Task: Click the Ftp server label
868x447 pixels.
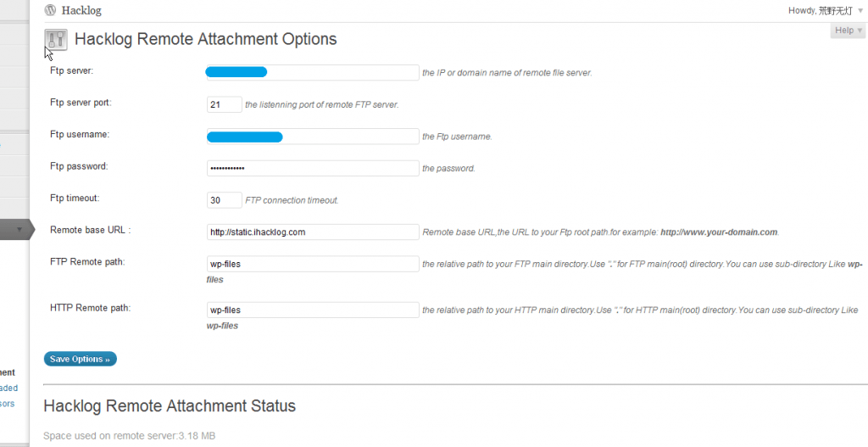Action: click(71, 70)
